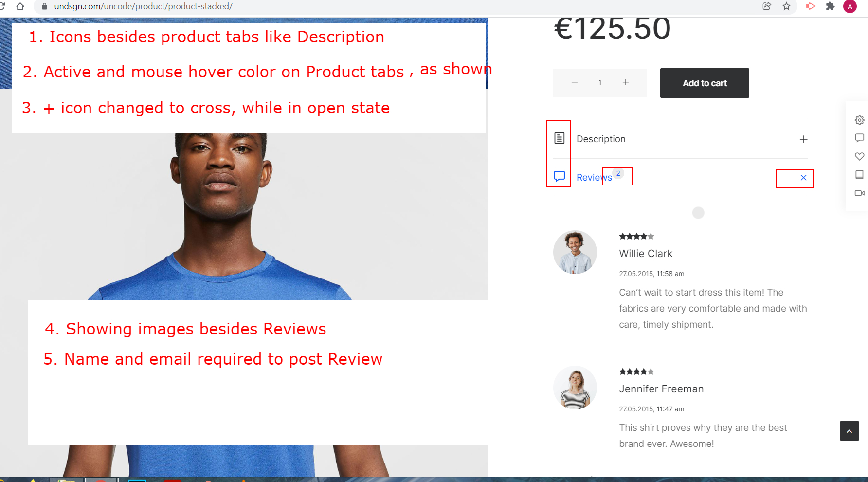This screenshot has height=482, width=868.
Task: Click the video camera icon in right sidebar
Action: tap(860, 193)
